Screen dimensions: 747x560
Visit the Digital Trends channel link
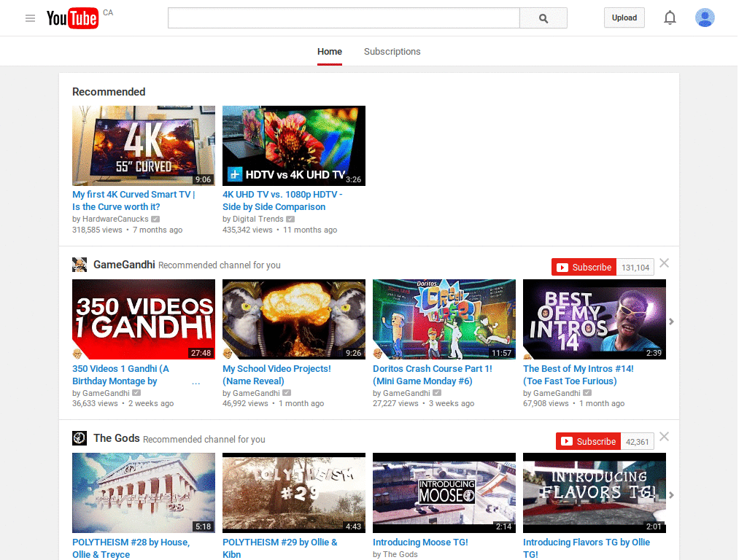click(258, 219)
